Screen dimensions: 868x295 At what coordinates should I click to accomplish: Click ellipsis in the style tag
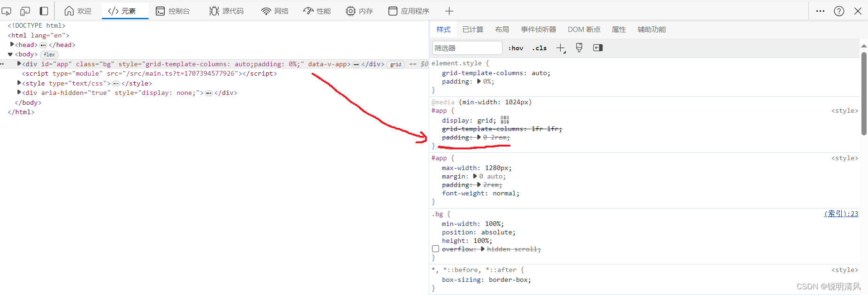pos(116,84)
